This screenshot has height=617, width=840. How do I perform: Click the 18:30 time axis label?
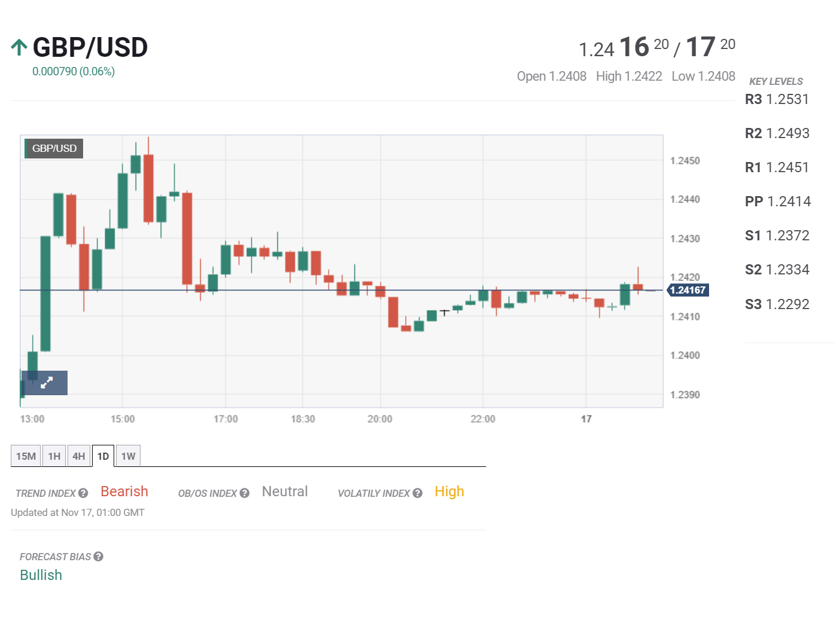(303, 419)
